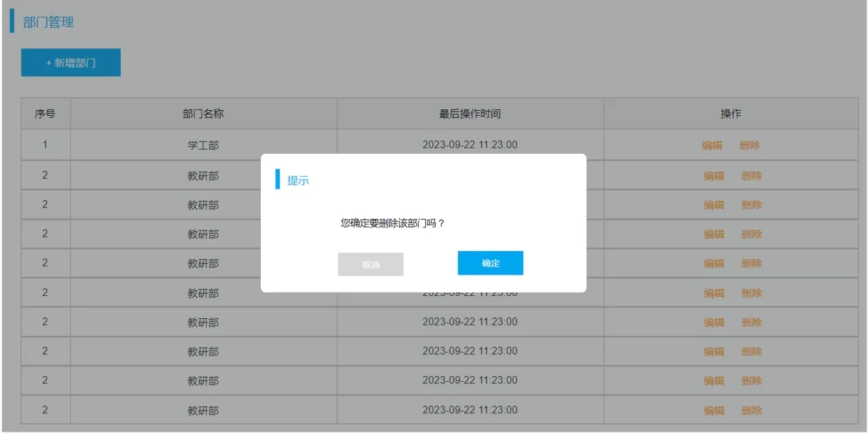Viewport: 868px width, 434px height.
Task: Click the 序号 column header
Action: pyautogui.click(x=45, y=114)
